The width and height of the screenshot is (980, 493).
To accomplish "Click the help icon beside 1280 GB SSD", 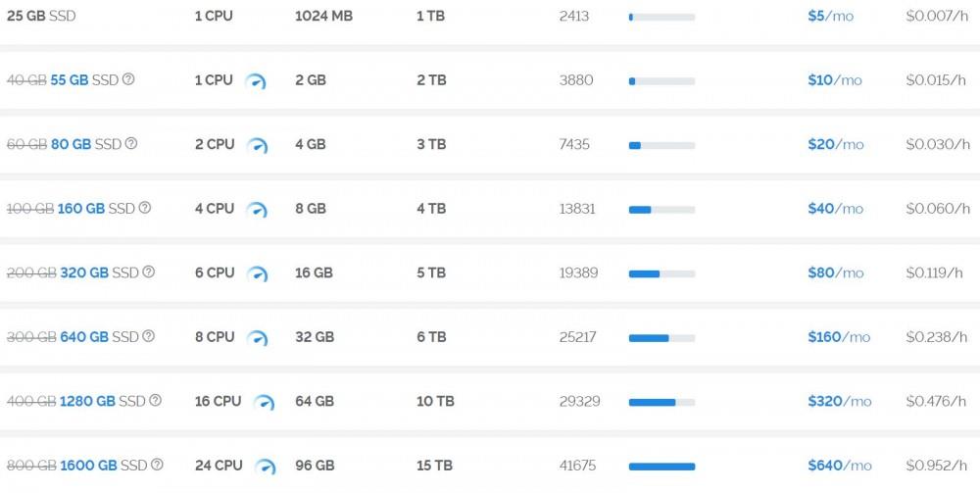I will coord(155,400).
